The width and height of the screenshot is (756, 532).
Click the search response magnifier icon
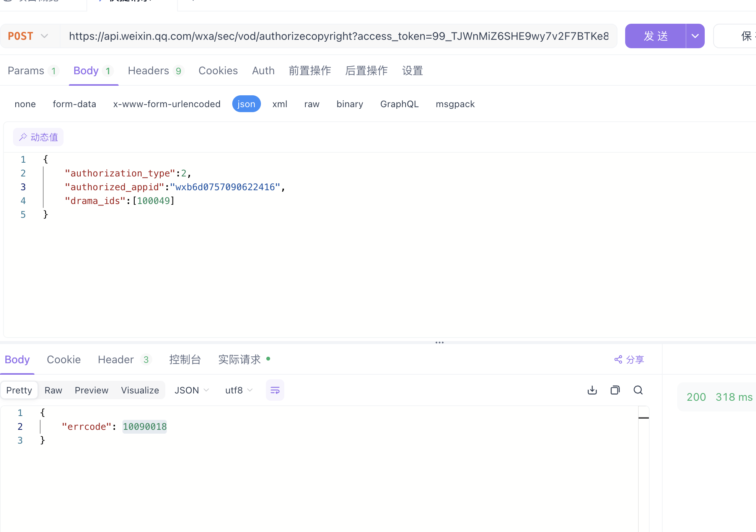pyautogui.click(x=638, y=390)
